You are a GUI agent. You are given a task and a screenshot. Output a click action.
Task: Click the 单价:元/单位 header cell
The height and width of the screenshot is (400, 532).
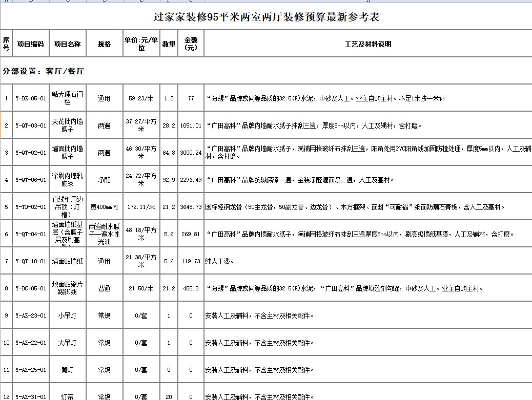141,44
